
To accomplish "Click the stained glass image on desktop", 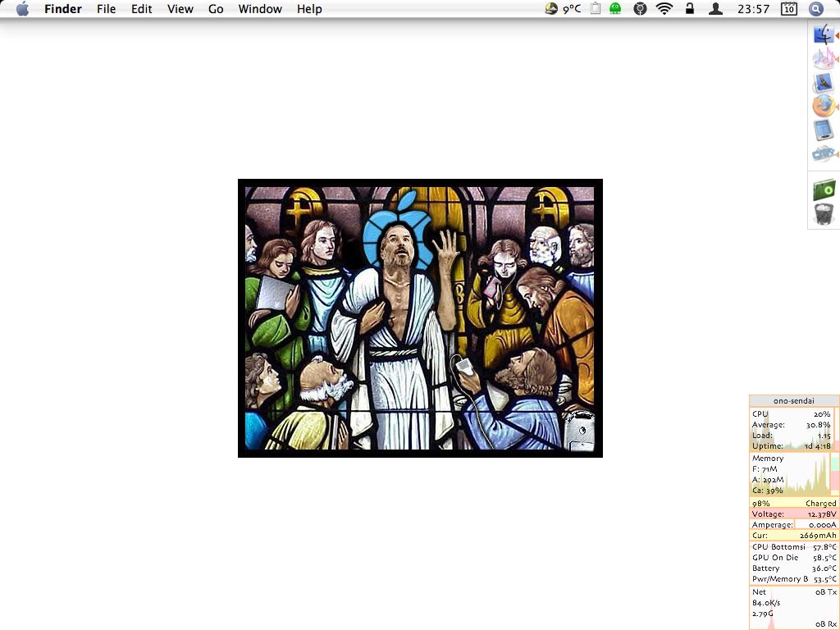I will pyautogui.click(x=420, y=318).
